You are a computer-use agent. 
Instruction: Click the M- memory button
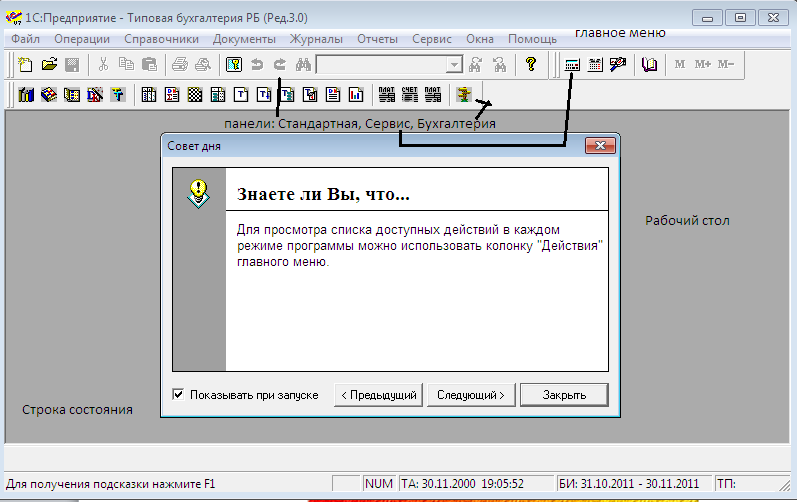click(x=726, y=65)
